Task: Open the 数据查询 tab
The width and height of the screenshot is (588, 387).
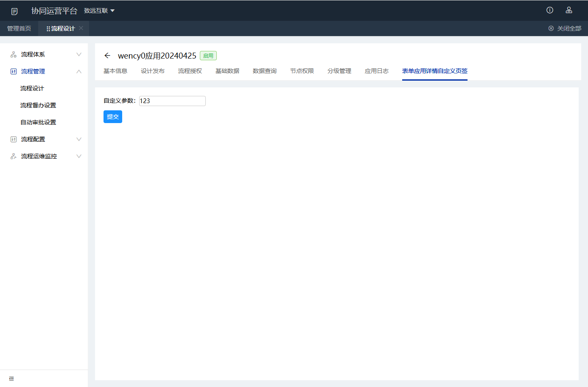Action: tap(264, 71)
